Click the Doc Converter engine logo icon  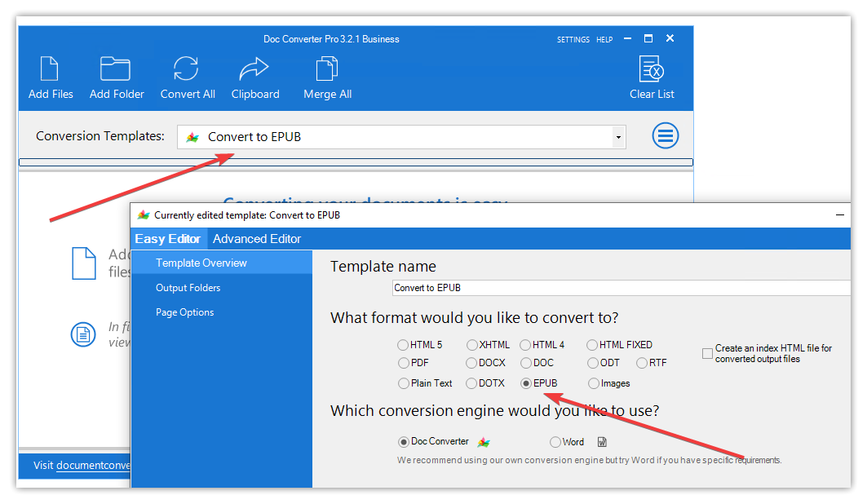pyautogui.click(x=484, y=442)
